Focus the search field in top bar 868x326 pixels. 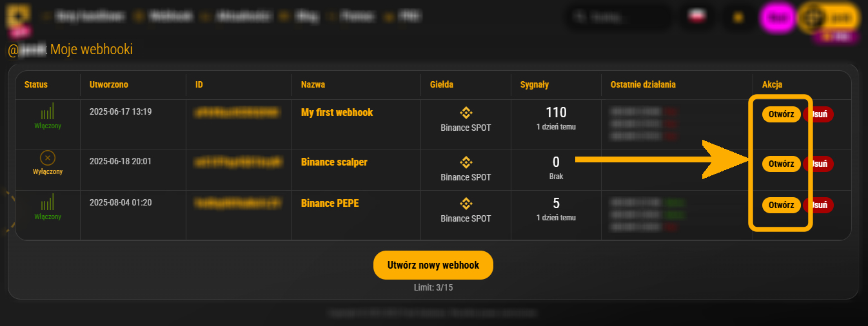click(x=618, y=17)
